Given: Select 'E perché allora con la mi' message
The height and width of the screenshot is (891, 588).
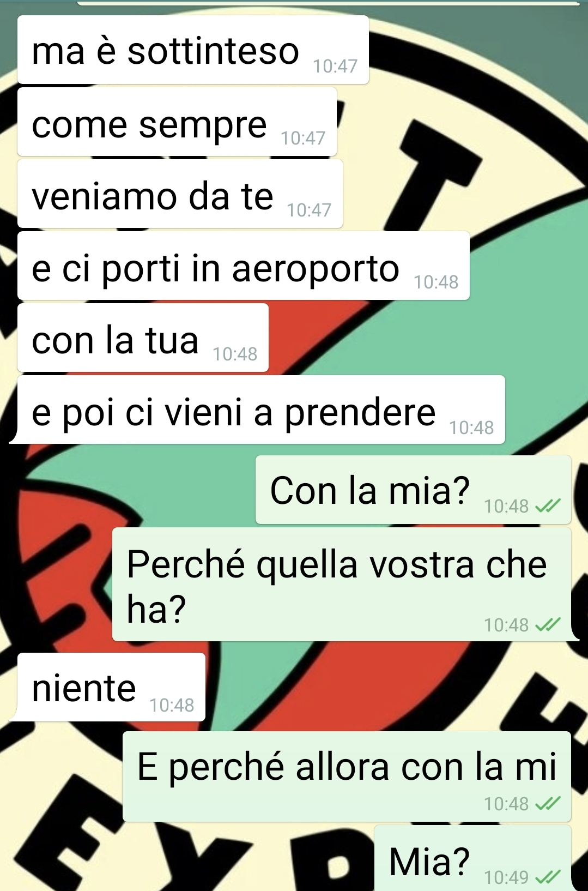Looking at the screenshot, I should tap(347, 776).
